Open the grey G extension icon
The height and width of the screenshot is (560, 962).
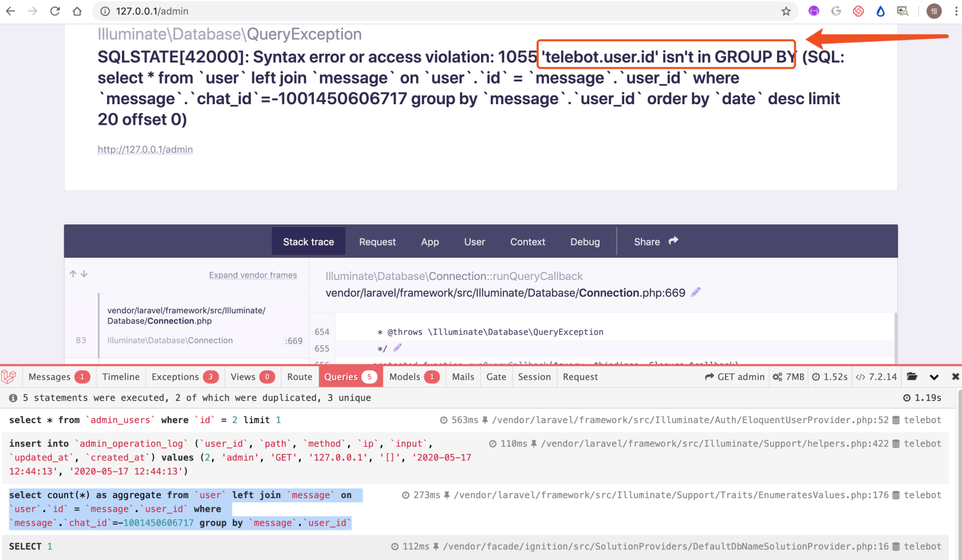836,11
